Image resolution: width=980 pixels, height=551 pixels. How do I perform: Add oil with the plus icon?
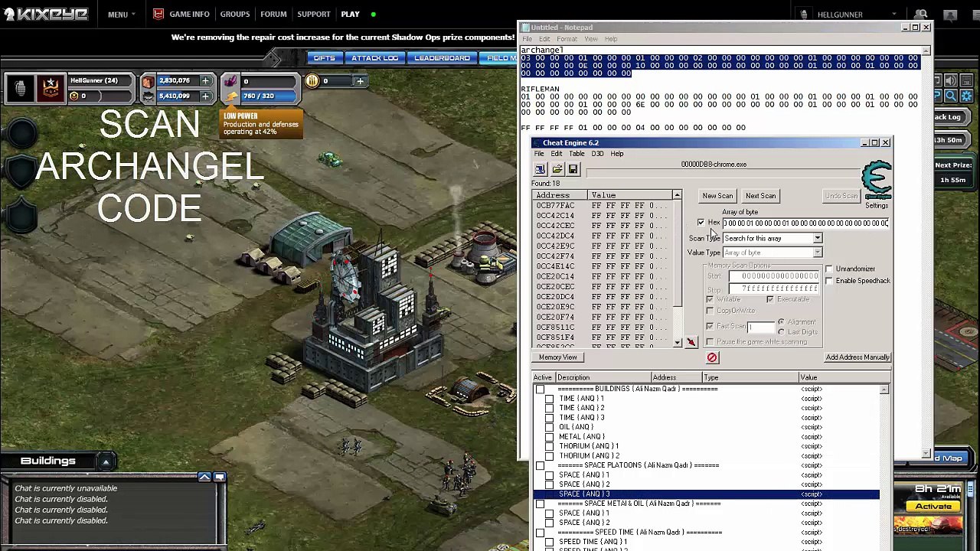click(205, 96)
